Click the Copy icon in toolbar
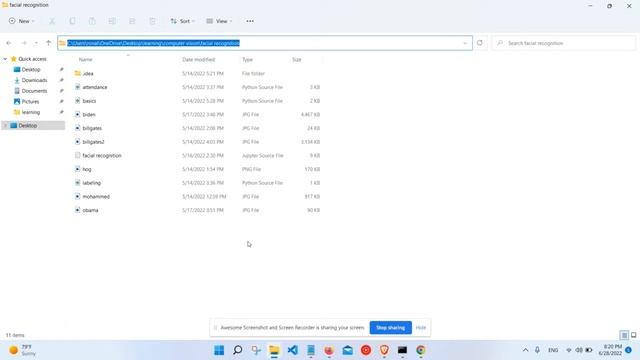Viewport: 640px width, 360px height. coord(72,21)
